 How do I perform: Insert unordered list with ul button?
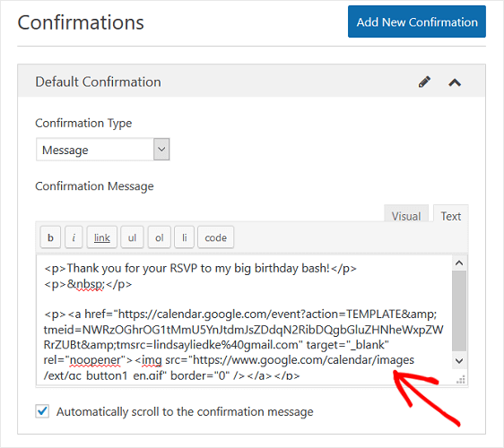(x=132, y=237)
